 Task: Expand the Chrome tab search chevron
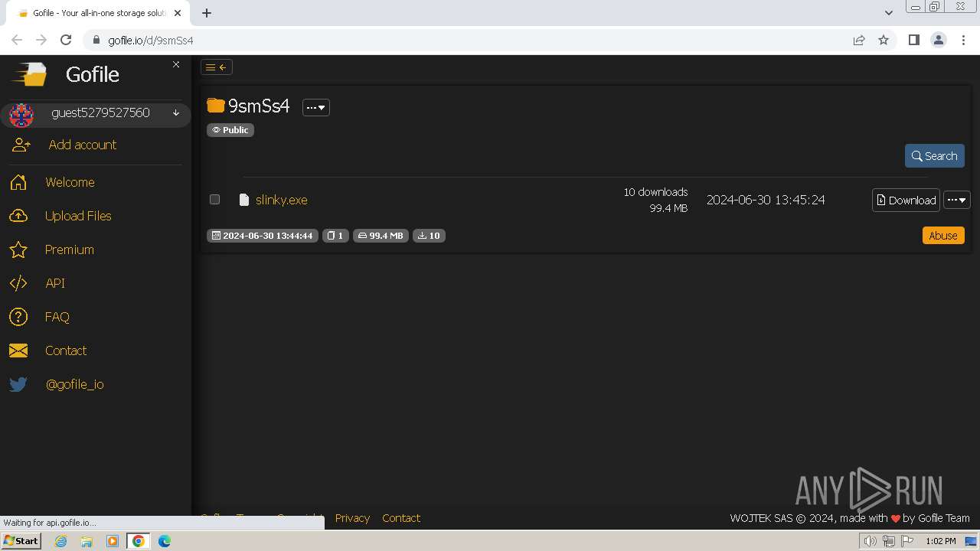(x=889, y=13)
